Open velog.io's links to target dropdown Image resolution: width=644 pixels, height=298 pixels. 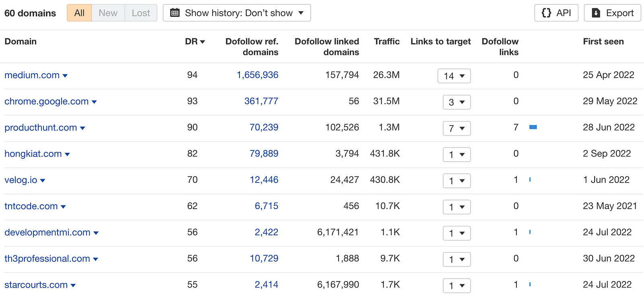(457, 180)
